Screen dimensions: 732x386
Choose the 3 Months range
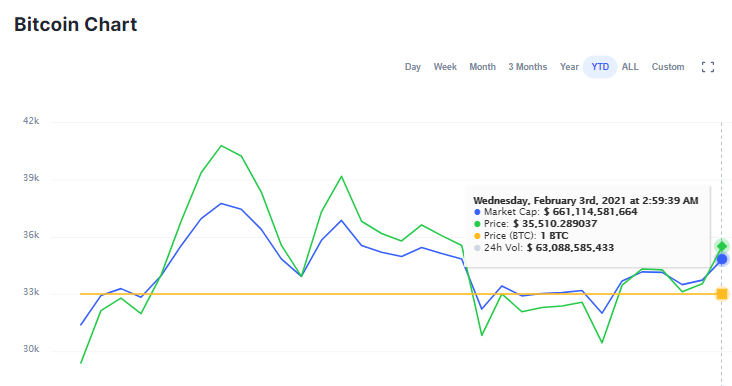click(528, 67)
